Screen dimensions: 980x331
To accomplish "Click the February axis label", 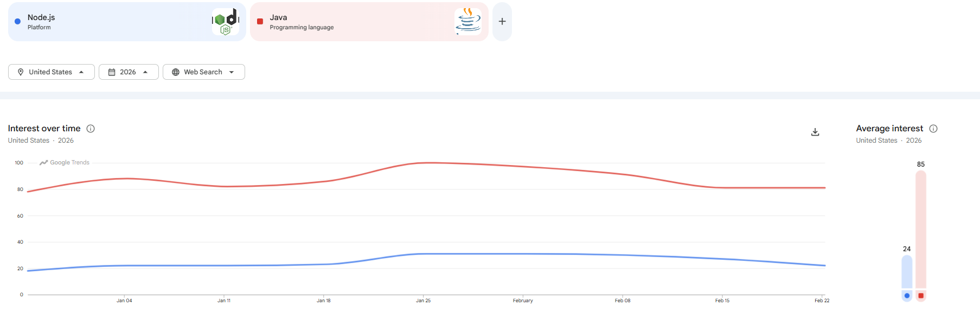I will click(x=523, y=301).
